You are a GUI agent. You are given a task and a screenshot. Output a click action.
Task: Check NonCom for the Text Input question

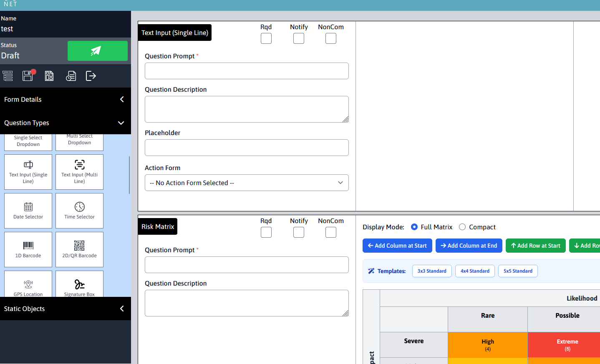(330, 38)
